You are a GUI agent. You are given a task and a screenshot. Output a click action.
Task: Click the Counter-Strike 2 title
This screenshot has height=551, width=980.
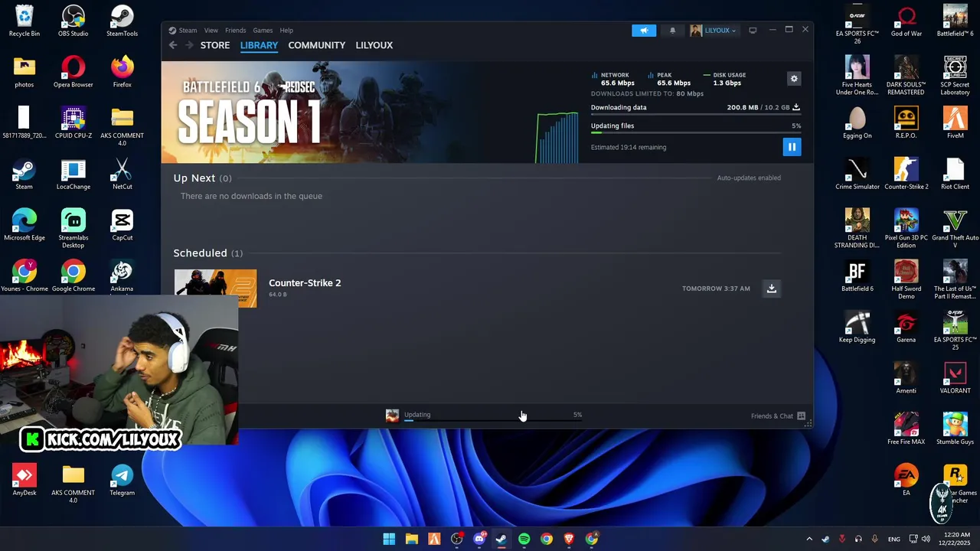coord(305,283)
